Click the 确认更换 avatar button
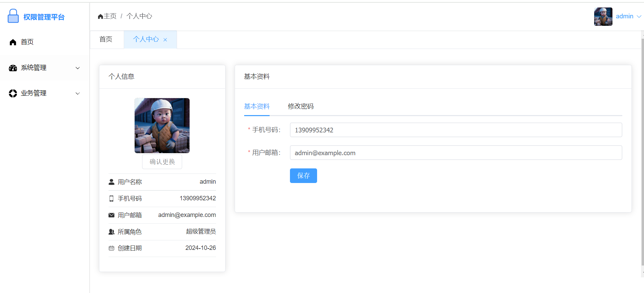This screenshot has height=293, width=644. (162, 162)
